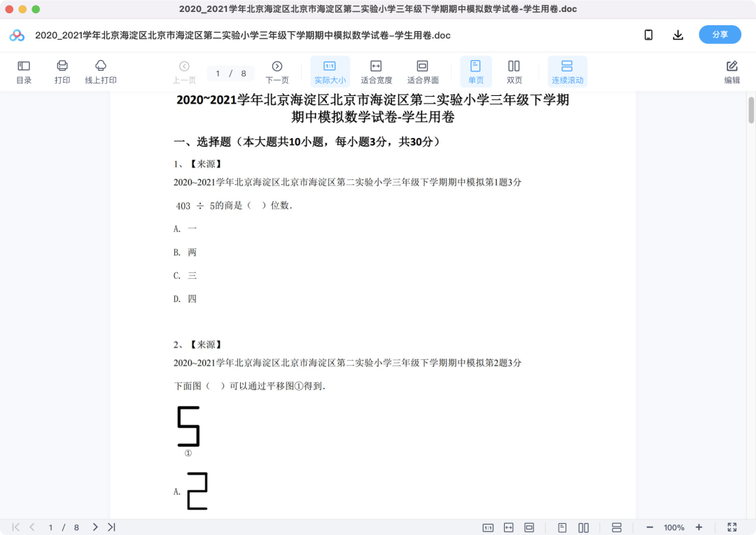Click the mobile device icon in header
756x535 pixels.
tap(648, 35)
